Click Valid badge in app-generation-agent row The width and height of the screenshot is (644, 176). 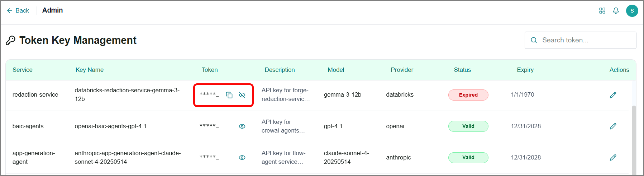tap(468, 157)
